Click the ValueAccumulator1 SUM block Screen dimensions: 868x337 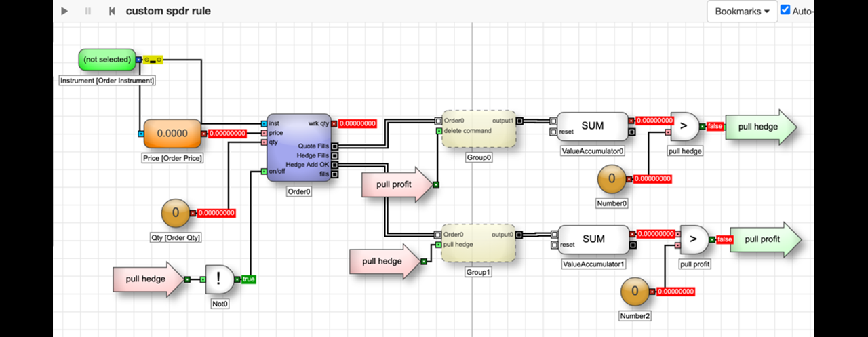[593, 239]
